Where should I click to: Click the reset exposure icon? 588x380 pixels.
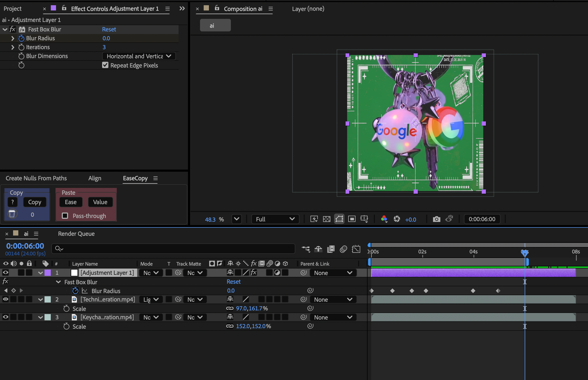click(x=397, y=219)
